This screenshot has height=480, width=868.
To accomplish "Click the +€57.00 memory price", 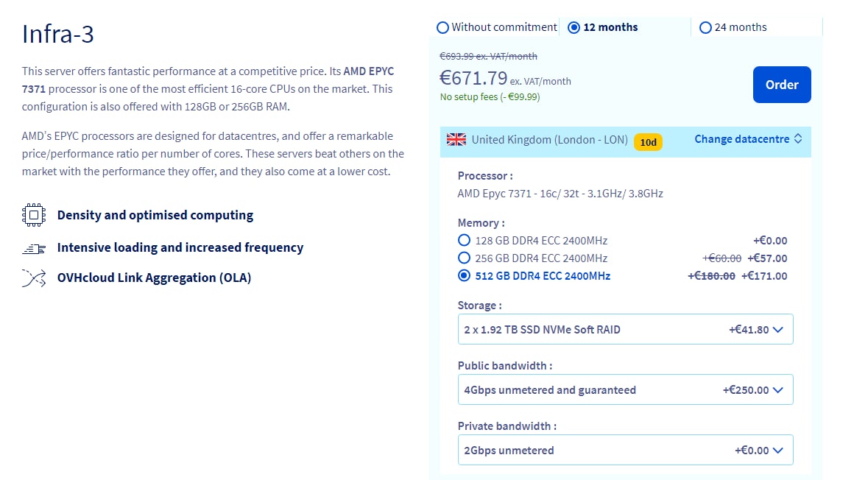I will 767,258.
